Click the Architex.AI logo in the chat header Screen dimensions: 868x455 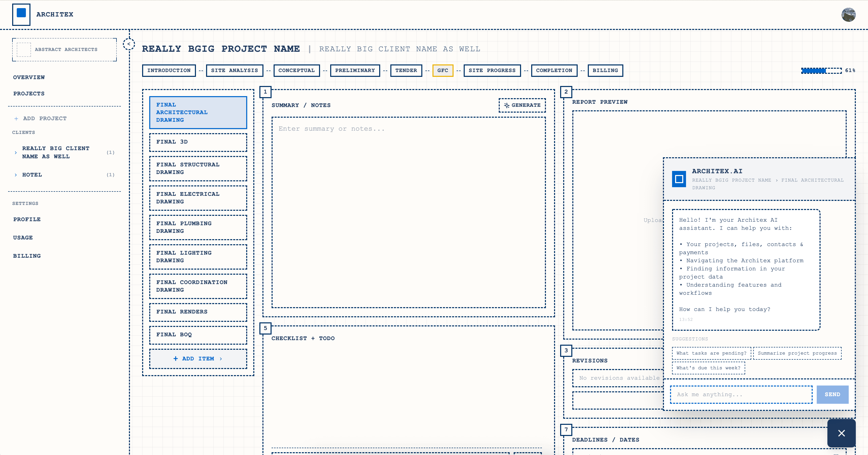pos(679,179)
